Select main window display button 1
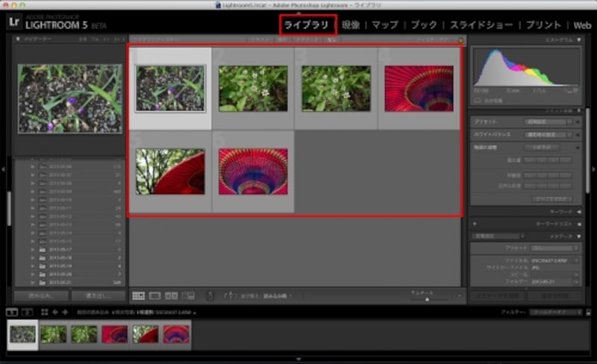The height and width of the screenshot is (364, 597). point(12,313)
